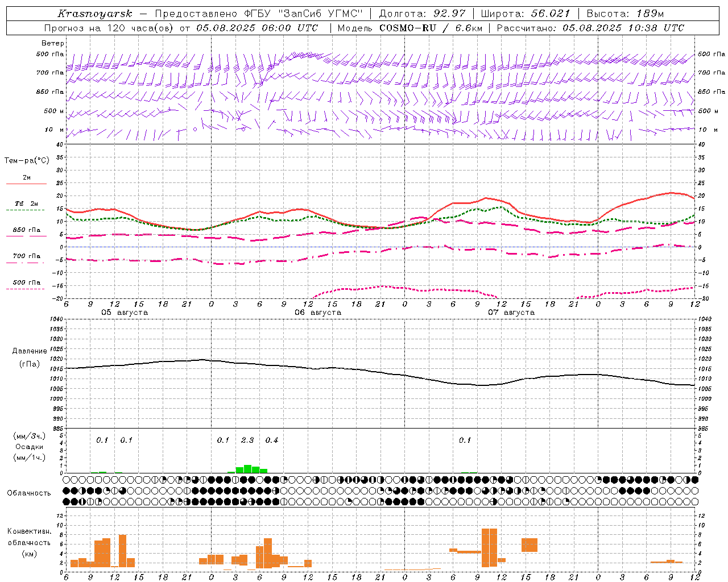
Task: Click the '(мм/1ч.)' hourly precipitation unit label
Action: tap(30, 458)
